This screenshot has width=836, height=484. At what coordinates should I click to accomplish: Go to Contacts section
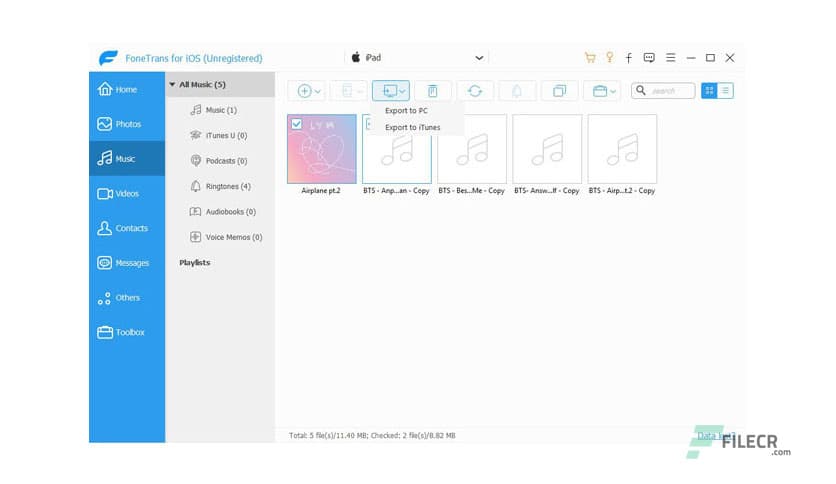(127, 228)
